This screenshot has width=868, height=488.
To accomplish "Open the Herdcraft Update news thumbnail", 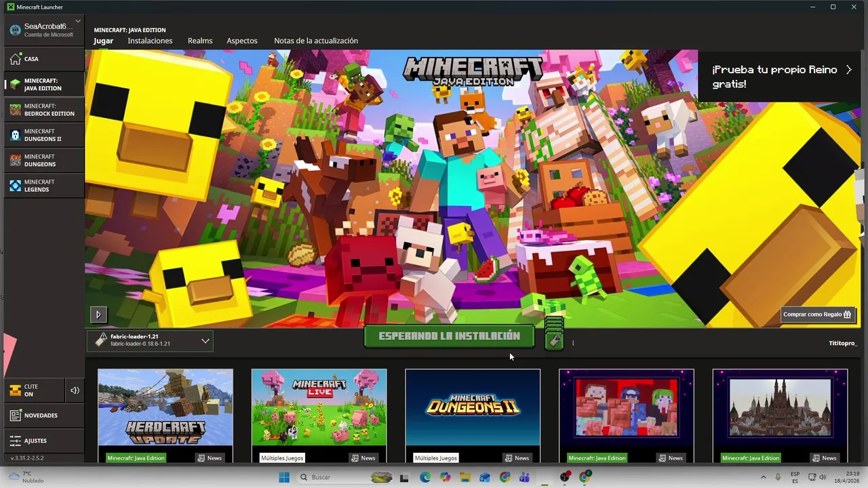I will pyautogui.click(x=165, y=407).
